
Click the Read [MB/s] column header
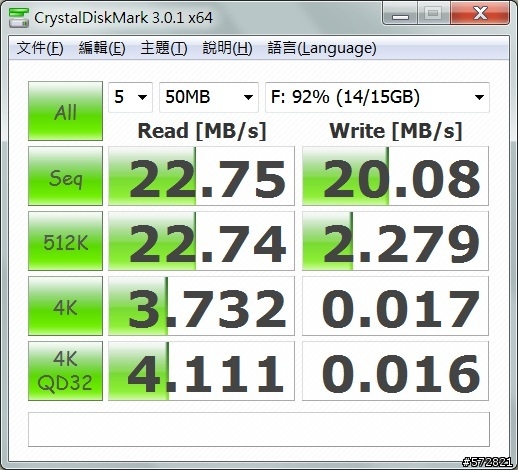[x=202, y=131]
